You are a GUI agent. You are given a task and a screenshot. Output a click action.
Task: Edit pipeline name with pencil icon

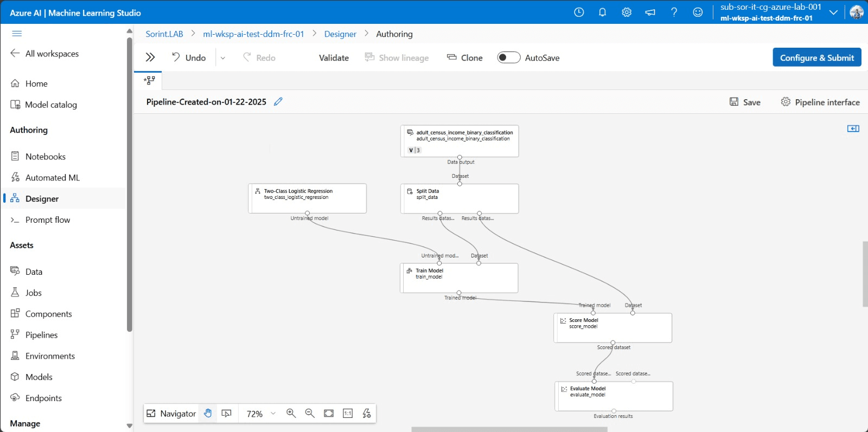[x=278, y=101]
